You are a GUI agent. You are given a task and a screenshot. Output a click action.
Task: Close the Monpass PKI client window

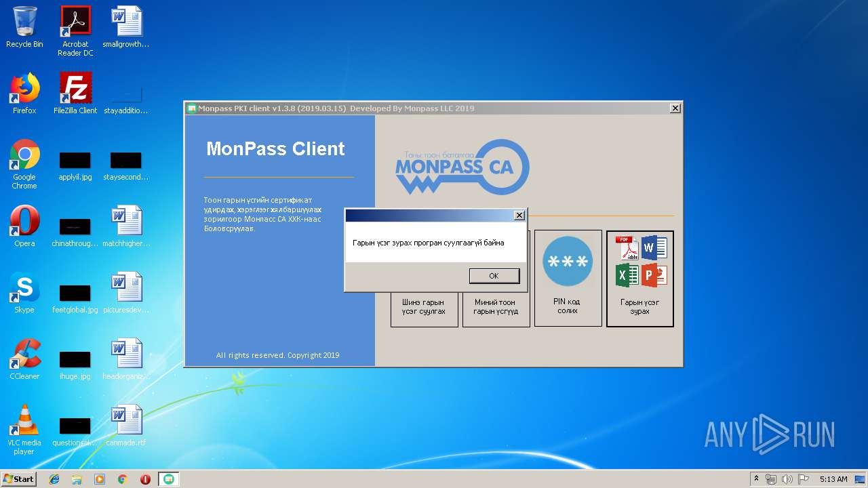tap(675, 108)
